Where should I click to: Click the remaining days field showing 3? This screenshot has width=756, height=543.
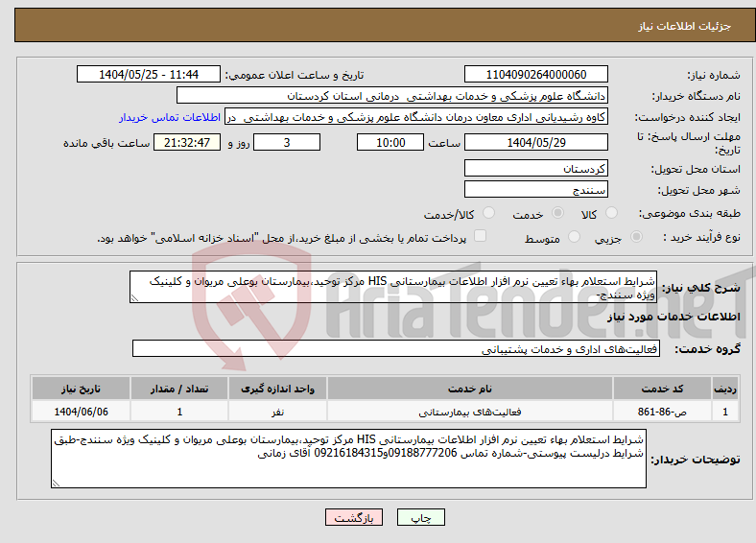(x=287, y=142)
